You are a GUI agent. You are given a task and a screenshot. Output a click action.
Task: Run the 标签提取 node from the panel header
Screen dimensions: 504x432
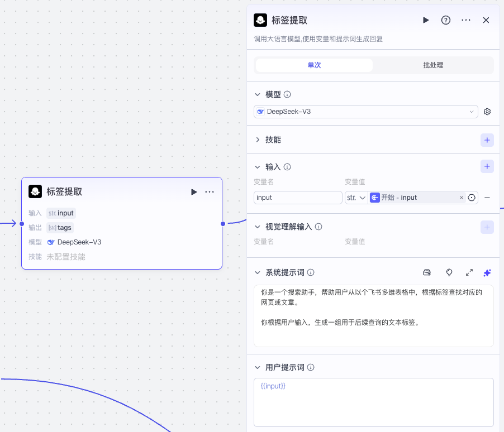click(425, 20)
